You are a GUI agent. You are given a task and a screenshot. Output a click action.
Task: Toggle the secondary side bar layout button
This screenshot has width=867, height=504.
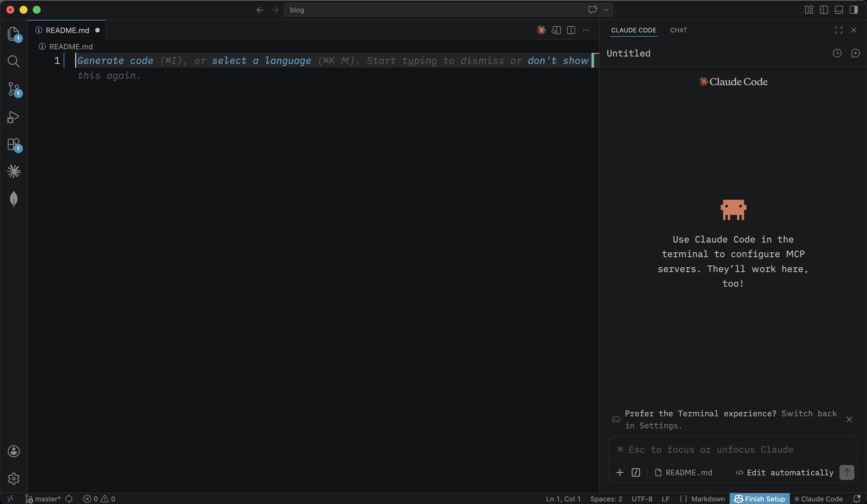(853, 10)
